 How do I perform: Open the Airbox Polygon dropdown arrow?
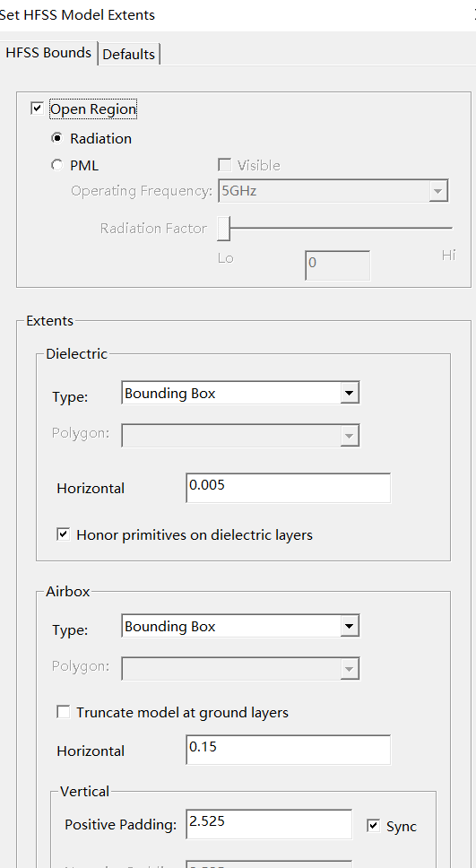pos(349,669)
